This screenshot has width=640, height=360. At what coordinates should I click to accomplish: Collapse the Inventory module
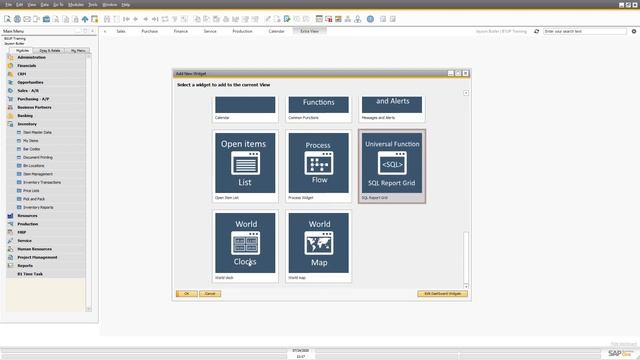27,124
